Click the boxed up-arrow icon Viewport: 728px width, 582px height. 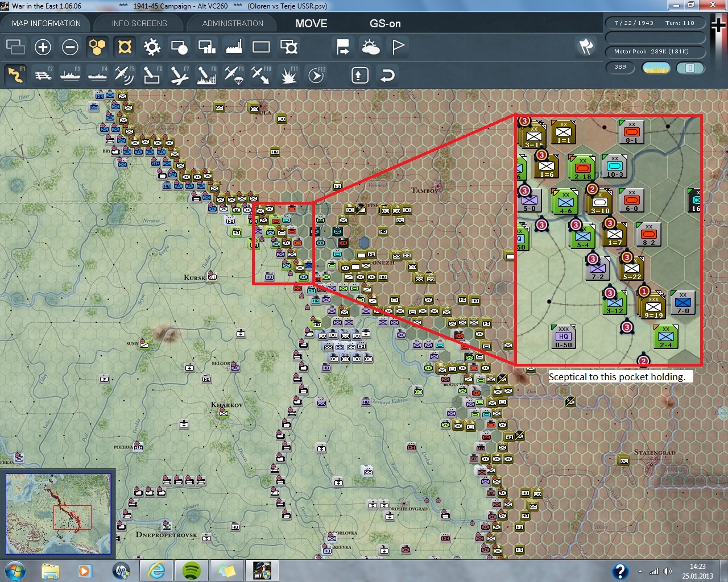click(359, 75)
